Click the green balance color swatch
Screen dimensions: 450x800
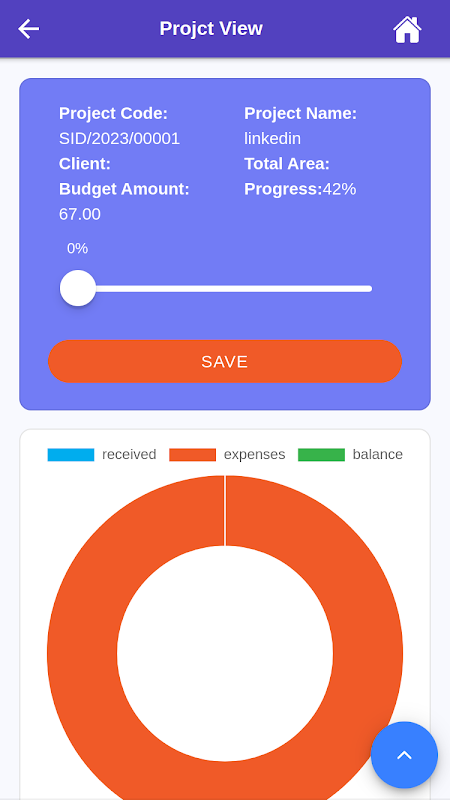click(321, 455)
